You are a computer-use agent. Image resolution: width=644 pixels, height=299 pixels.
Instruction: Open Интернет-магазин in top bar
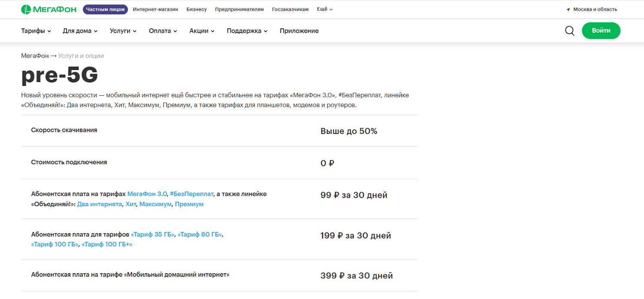pos(155,9)
